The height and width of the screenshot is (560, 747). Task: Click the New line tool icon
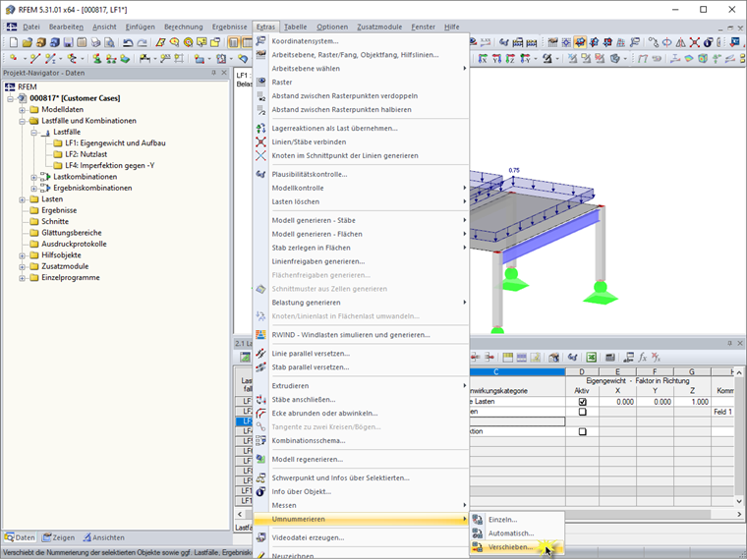tap(34, 59)
